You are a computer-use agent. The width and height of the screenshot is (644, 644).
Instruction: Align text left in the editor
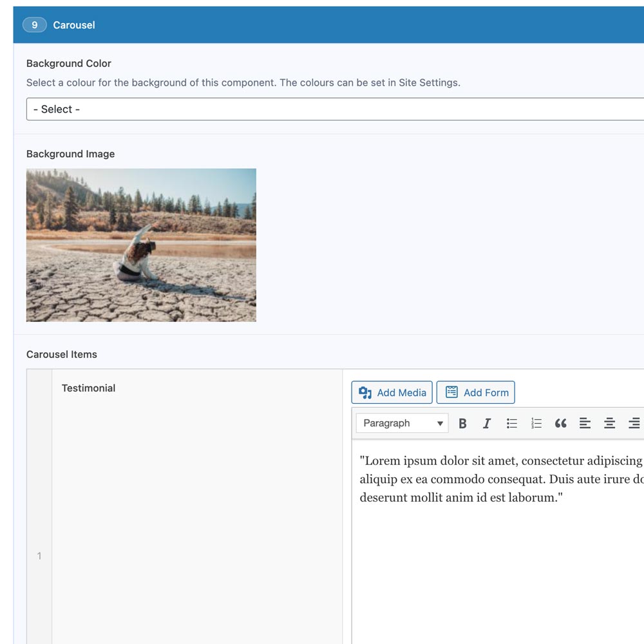(x=585, y=423)
